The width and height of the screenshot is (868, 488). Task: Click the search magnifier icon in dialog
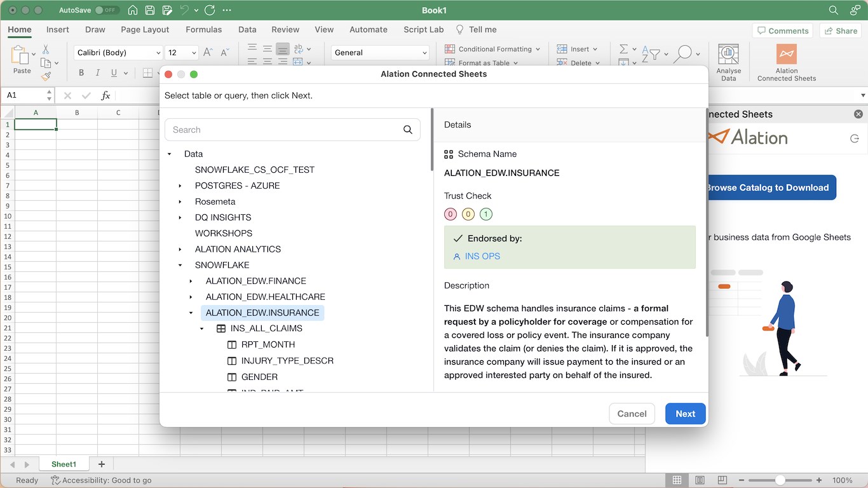[x=408, y=130]
